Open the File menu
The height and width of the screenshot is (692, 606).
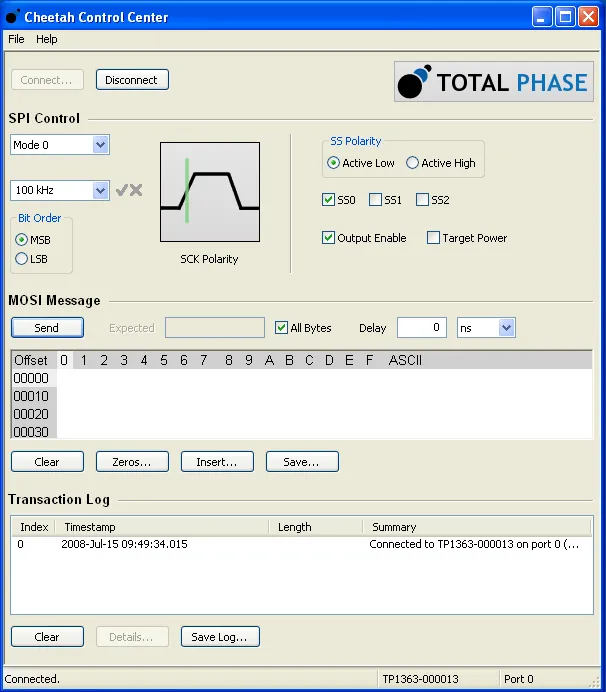coord(16,39)
